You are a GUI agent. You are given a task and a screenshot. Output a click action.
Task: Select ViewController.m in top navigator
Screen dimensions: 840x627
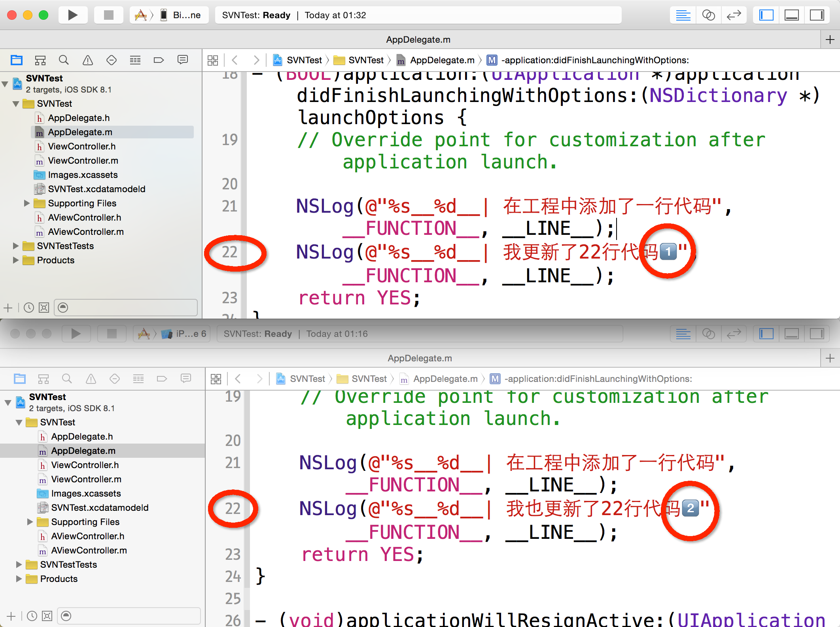[83, 161]
